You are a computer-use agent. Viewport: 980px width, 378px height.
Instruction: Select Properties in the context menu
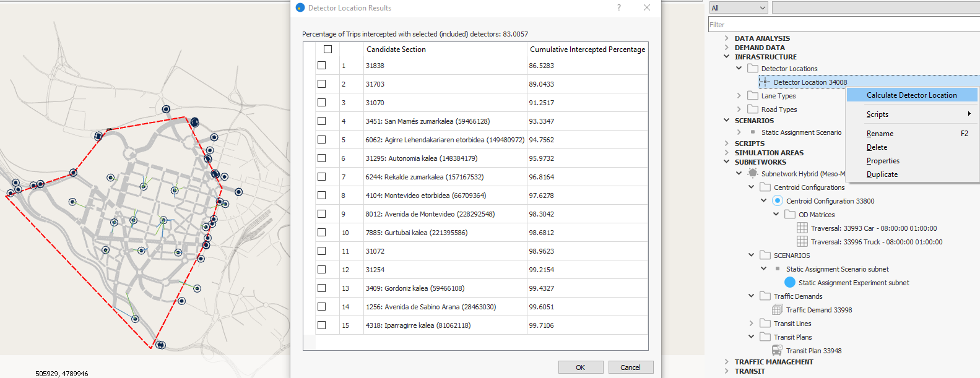883,160
